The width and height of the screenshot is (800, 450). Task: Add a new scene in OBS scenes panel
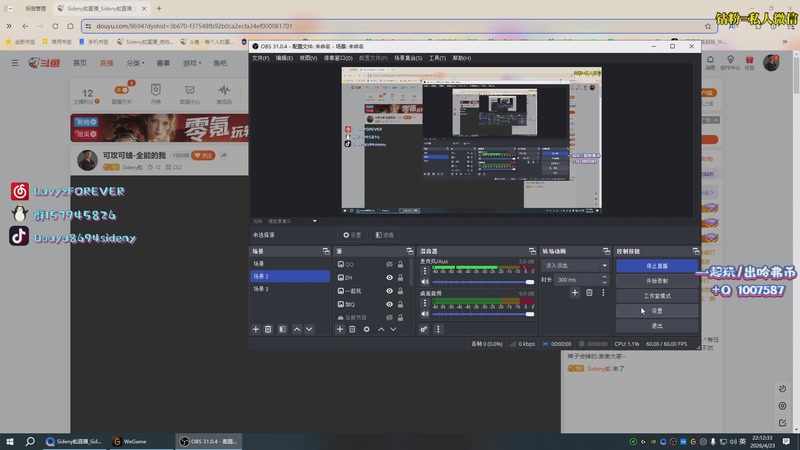[x=256, y=330]
